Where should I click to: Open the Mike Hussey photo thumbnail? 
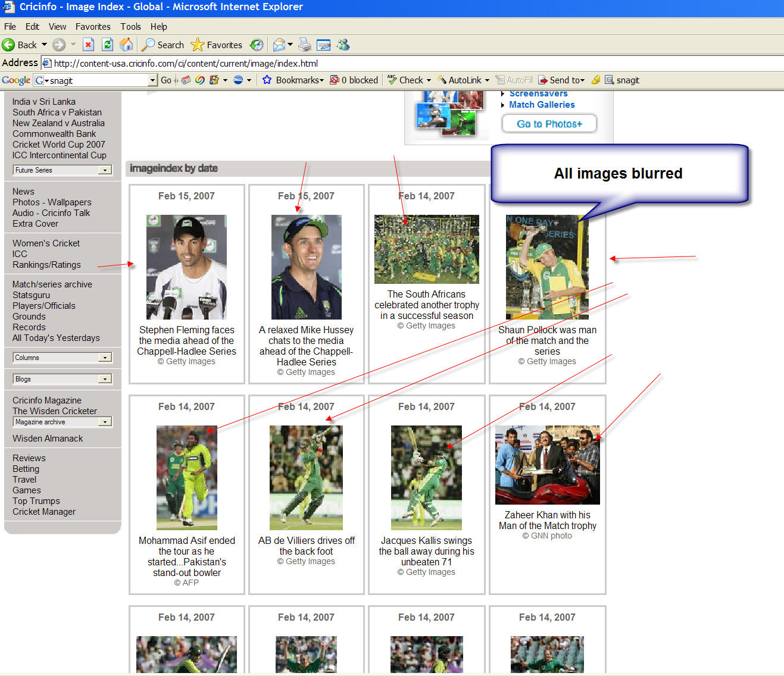[x=306, y=267]
